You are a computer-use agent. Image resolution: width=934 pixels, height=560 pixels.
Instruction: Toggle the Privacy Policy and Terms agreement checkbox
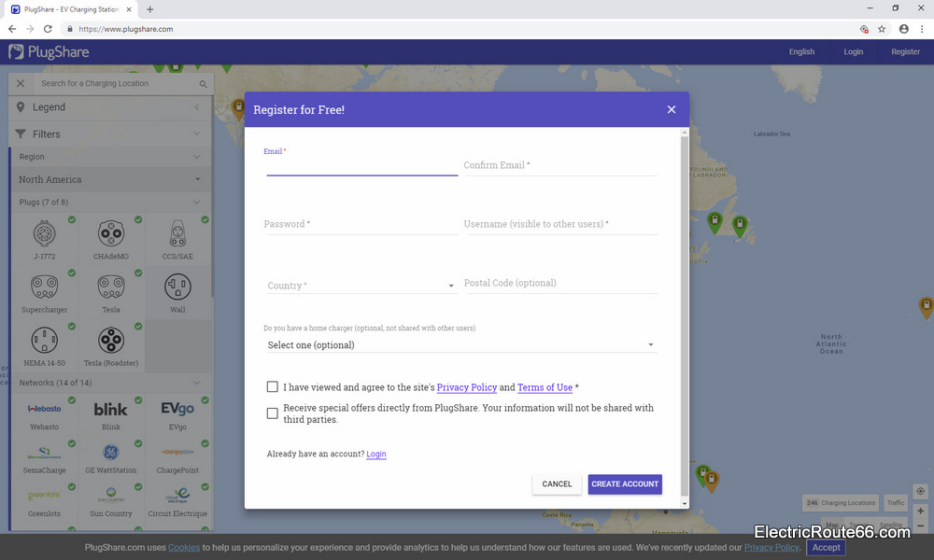[273, 386]
